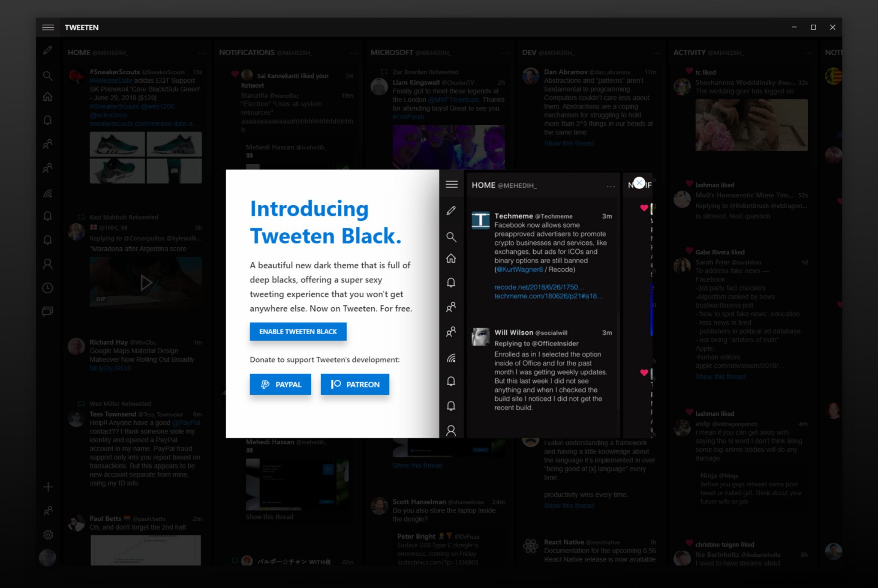Open techmeme.com link in preview tweet
Viewport: 878px width, 588px height.
pos(549,296)
